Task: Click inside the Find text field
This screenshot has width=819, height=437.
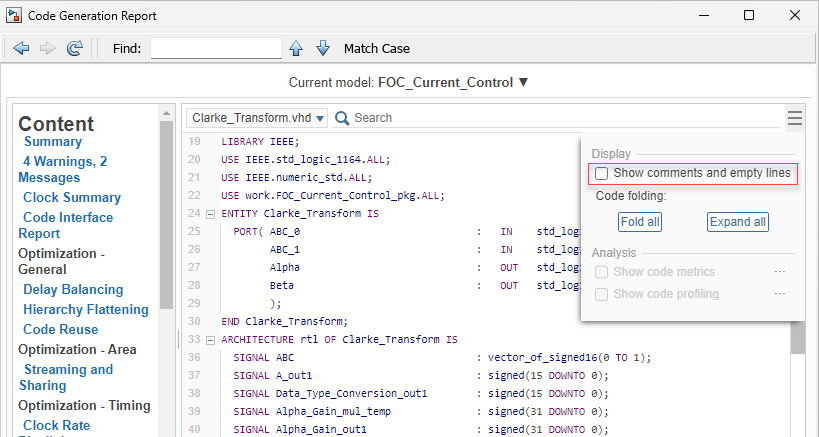Action: 216,48
